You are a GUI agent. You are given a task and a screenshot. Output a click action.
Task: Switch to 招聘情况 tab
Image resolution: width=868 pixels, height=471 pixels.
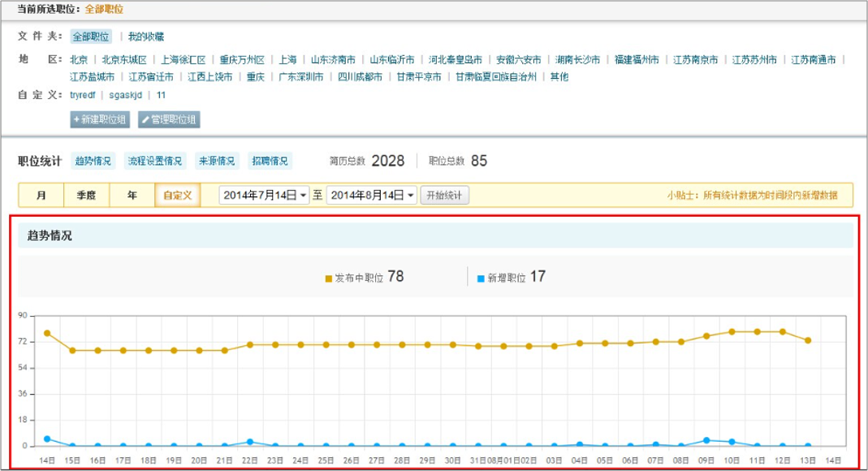pos(270,161)
